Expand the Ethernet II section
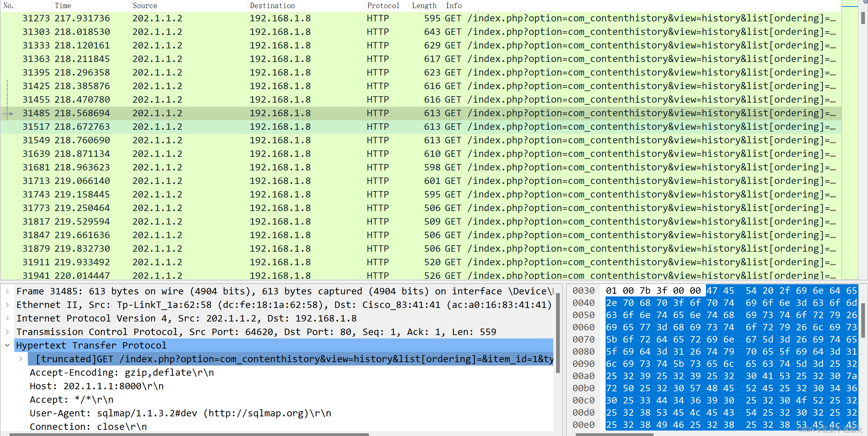The width and height of the screenshot is (868, 436). (x=7, y=305)
